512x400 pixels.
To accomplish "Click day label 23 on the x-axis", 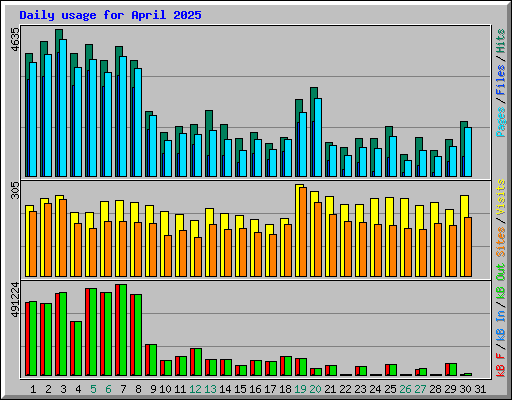I will 360,389.
